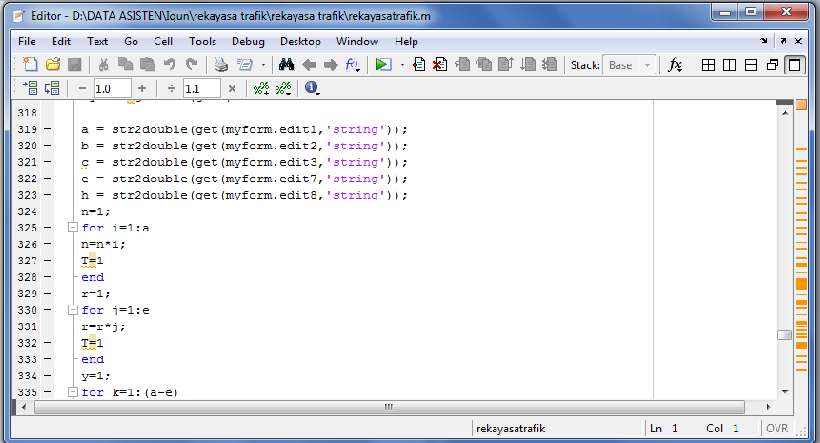Set or clear a breakpoint
820x443 pixels.
[420, 64]
